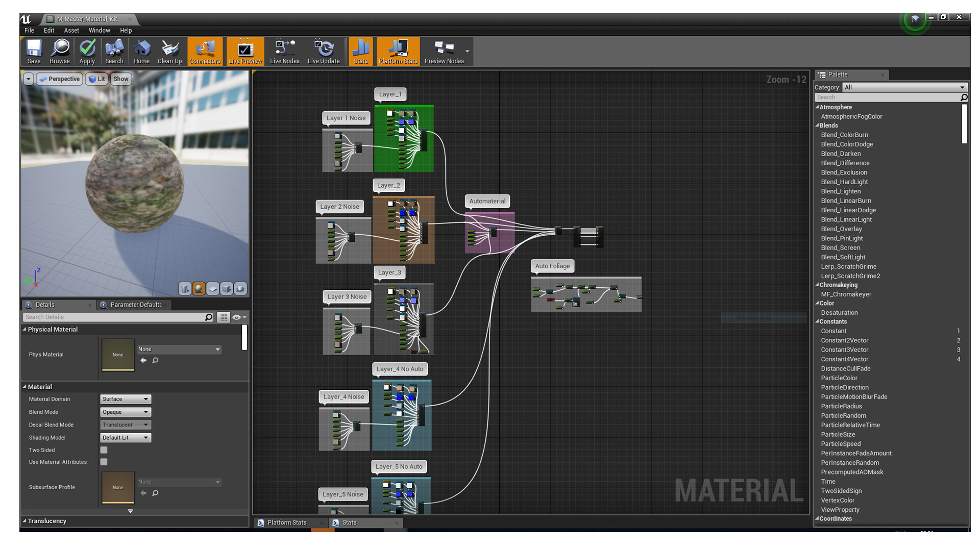Open the Shading Model dropdown
The width and height of the screenshot is (980, 551).
click(125, 437)
